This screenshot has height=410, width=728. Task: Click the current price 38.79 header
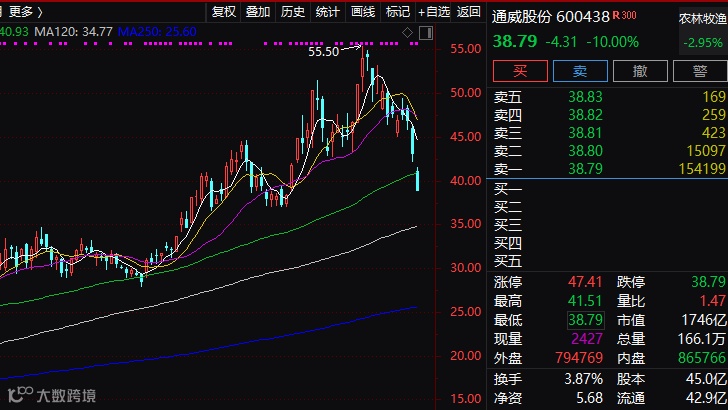[x=514, y=41]
